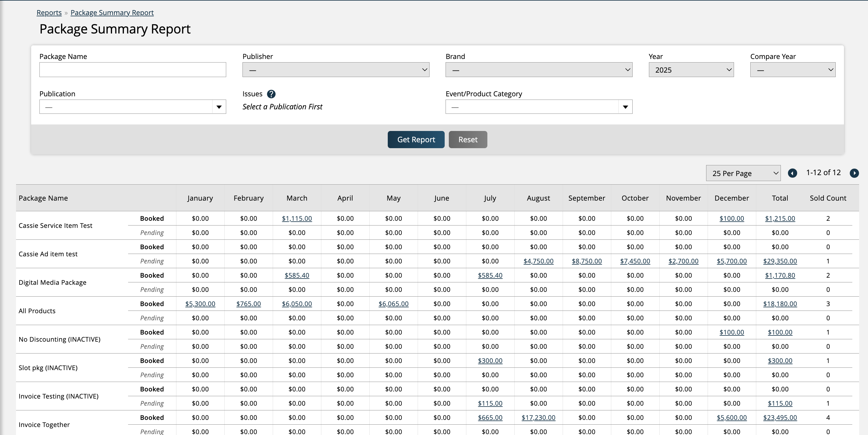Open the Reports breadcrumb link
868x435 pixels.
[49, 12]
